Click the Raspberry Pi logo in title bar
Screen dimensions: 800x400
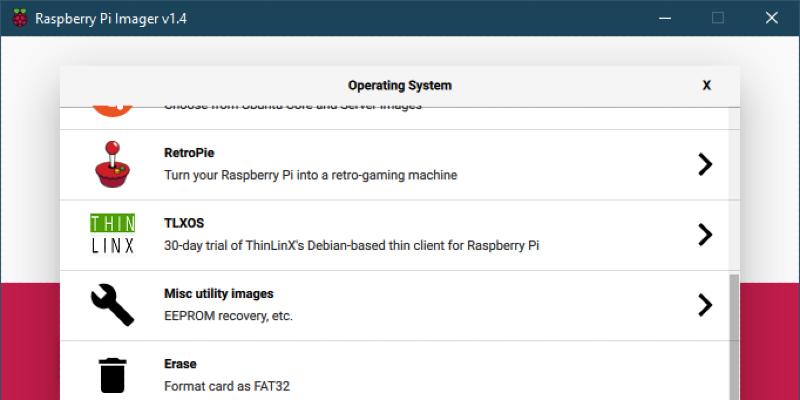tap(19, 18)
